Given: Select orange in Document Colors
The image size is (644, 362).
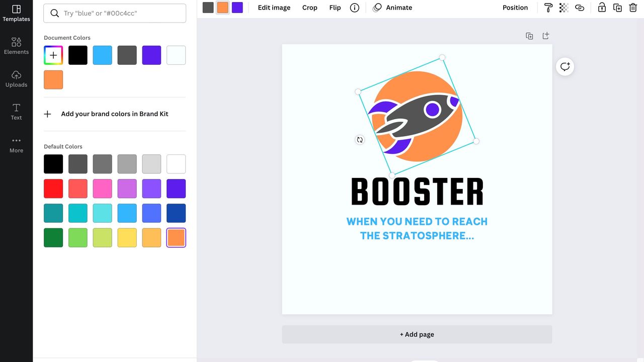Looking at the screenshot, I should [x=53, y=80].
